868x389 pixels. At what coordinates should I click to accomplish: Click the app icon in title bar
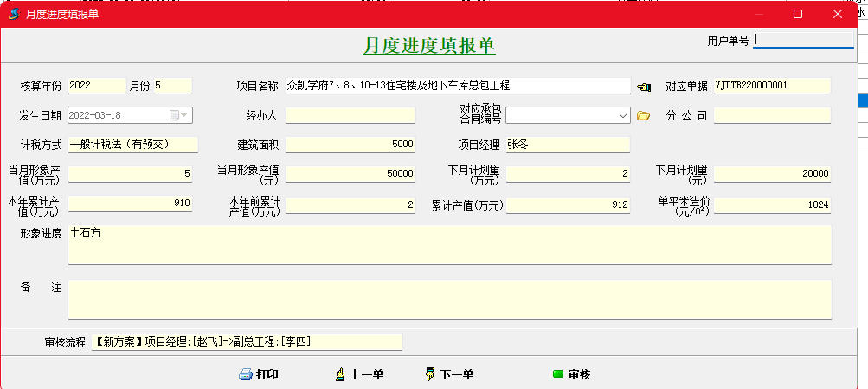(x=14, y=14)
